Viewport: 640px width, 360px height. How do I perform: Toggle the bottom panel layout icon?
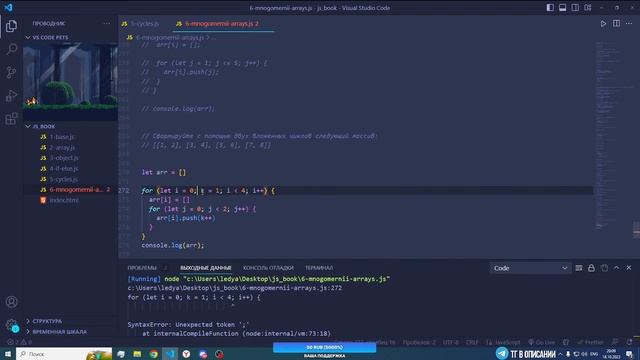[562, 8]
